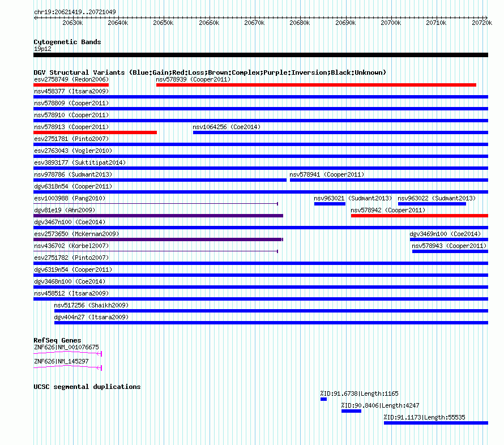This screenshot has width=504, height=445.
Task: Open variant nsv578943 (Cooper2011)
Action: [449, 246]
